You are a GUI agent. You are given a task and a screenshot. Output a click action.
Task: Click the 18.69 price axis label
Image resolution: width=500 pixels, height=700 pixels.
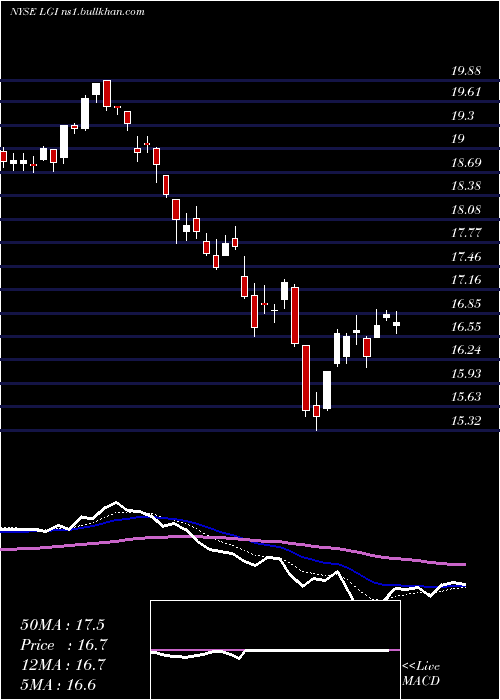[466, 162]
